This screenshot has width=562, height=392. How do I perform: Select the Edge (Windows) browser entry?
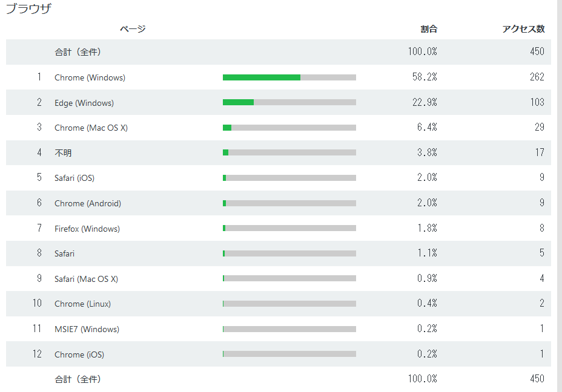coord(84,103)
